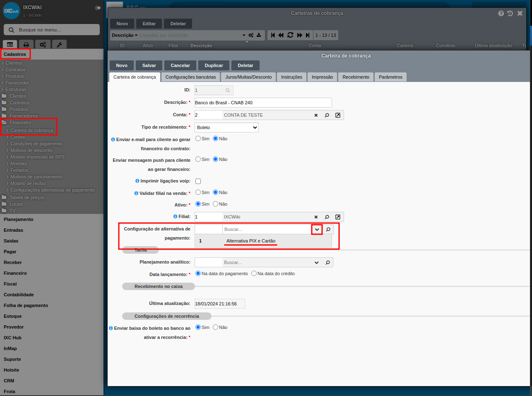The height and width of the screenshot is (396, 532).
Task: Open the gears settings icon tab in sidebar
Action: [43, 44]
